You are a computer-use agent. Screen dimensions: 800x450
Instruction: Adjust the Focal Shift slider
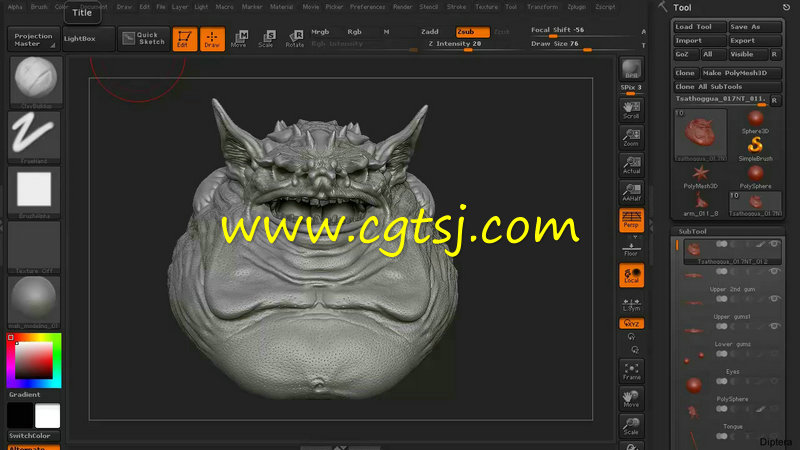pos(583,32)
